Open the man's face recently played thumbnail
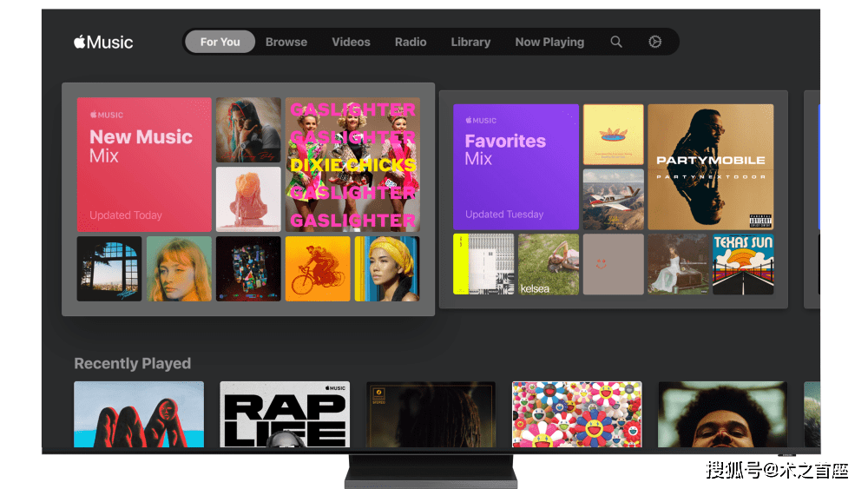Viewport: 868px width, 489px height. (722, 414)
